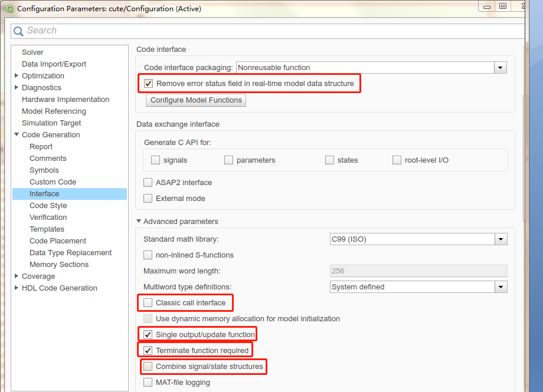Check the ASAP2 interface box
Image resolution: width=543 pixels, height=392 pixels.
click(x=148, y=182)
